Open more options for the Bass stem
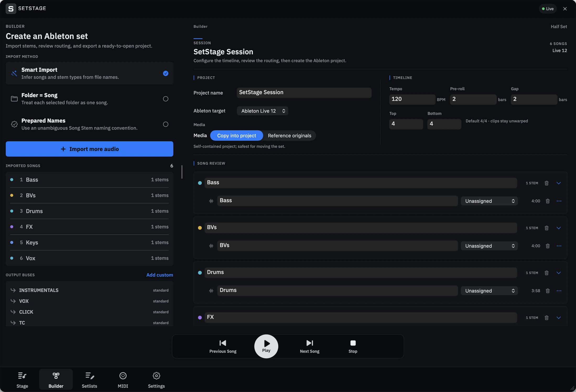The image size is (576, 392). pos(559,201)
